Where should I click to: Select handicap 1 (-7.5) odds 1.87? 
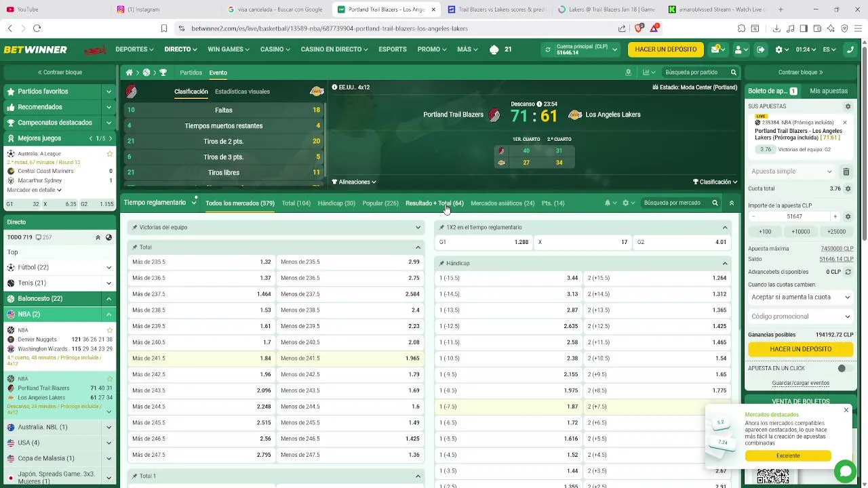[x=509, y=407]
